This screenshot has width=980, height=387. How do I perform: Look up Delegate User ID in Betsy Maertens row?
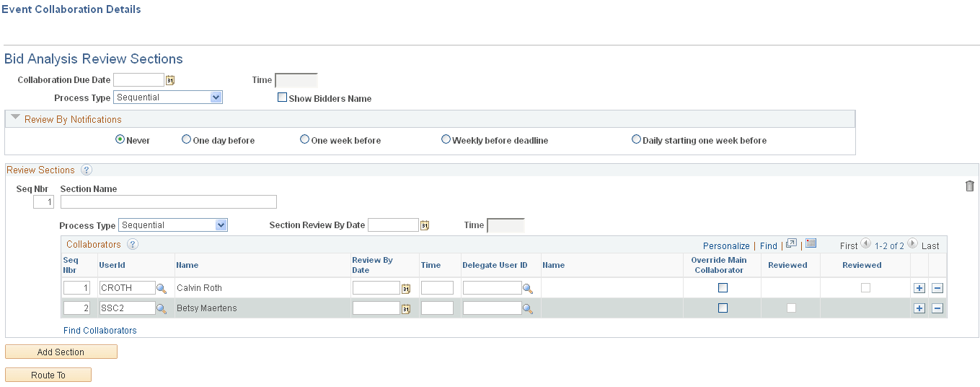(x=528, y=308)
